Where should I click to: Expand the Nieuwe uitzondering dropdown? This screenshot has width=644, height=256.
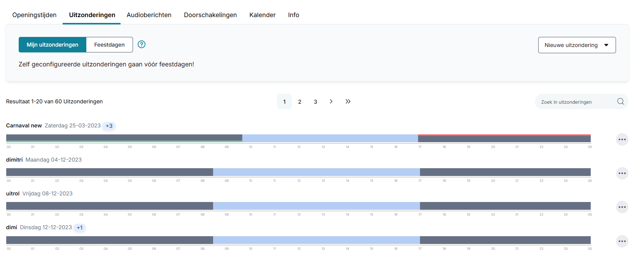click(577, 45)
